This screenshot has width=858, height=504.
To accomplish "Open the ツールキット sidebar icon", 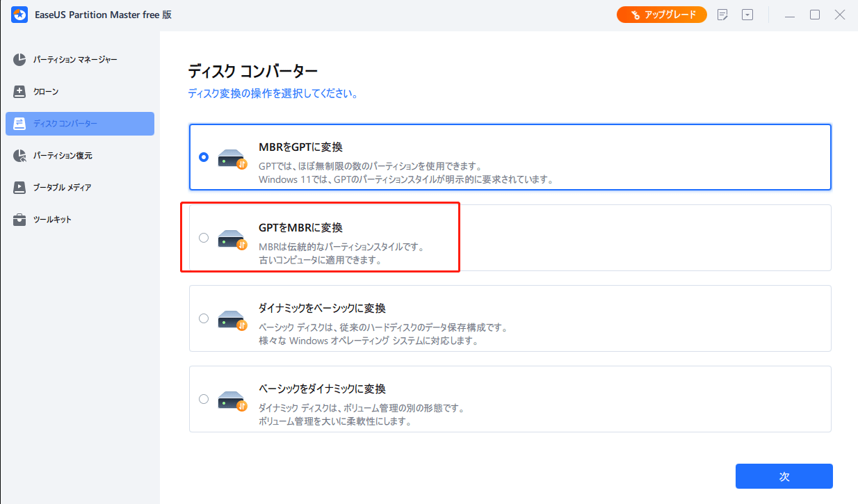I will pos(21,219).
